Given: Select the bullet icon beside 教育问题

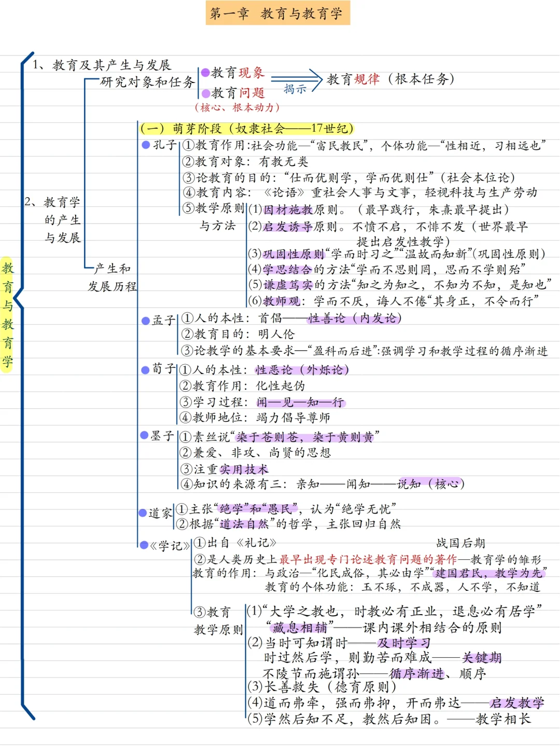Looking at the screenshot, I should pos(205,95).
